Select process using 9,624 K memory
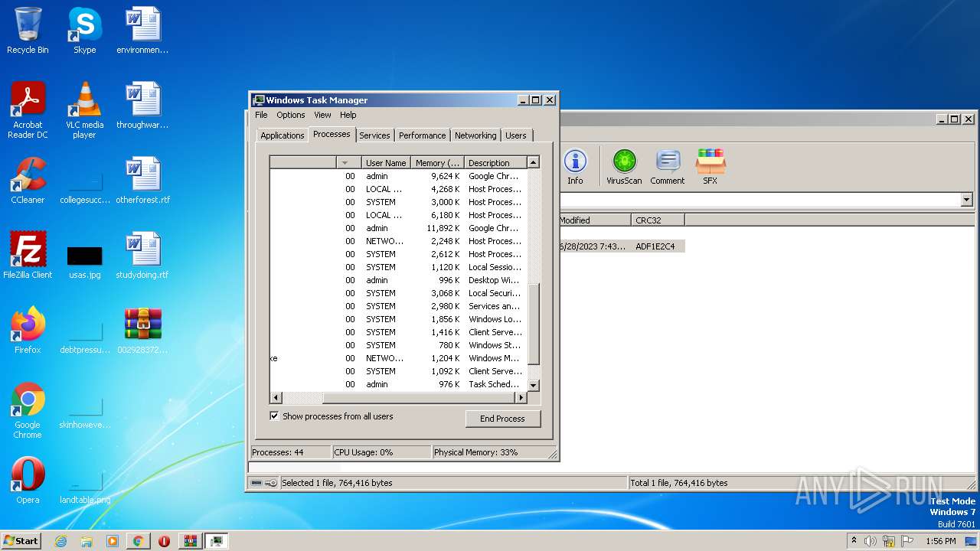 click(x=399, y=176)
